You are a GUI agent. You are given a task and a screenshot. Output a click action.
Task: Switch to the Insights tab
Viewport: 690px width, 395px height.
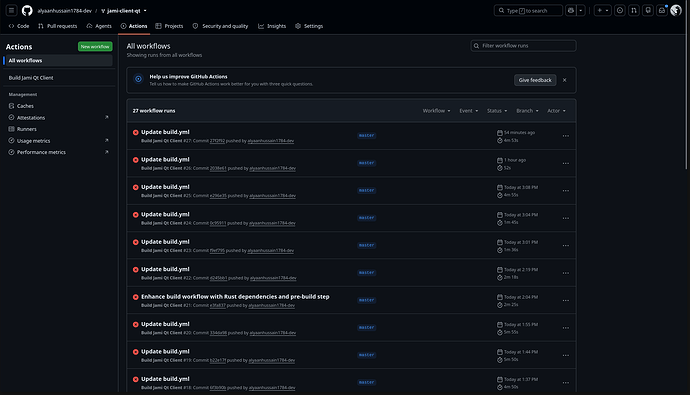(272, 26)
